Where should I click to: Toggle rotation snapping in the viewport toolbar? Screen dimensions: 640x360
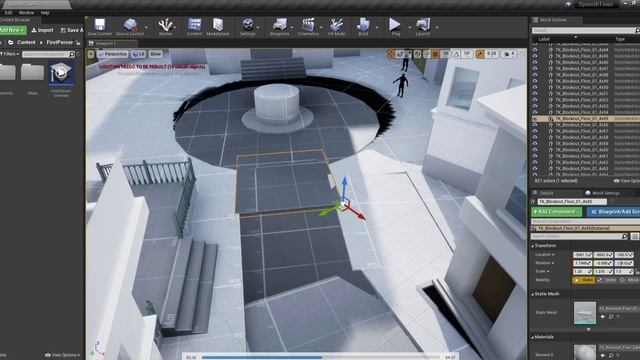(x=457, y=54)
